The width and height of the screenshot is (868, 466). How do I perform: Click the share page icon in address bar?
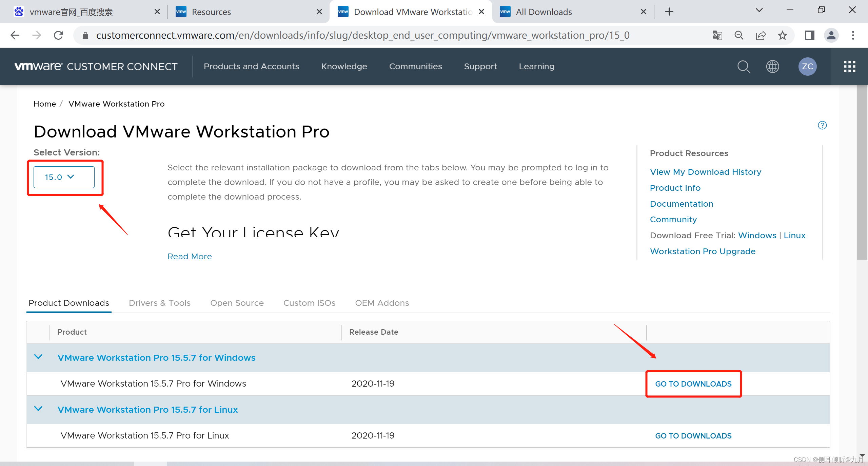761,35
